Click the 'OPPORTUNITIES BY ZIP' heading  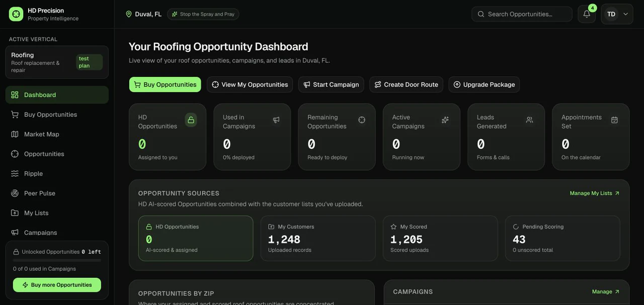pyautogui.click(x=176, y=293)
